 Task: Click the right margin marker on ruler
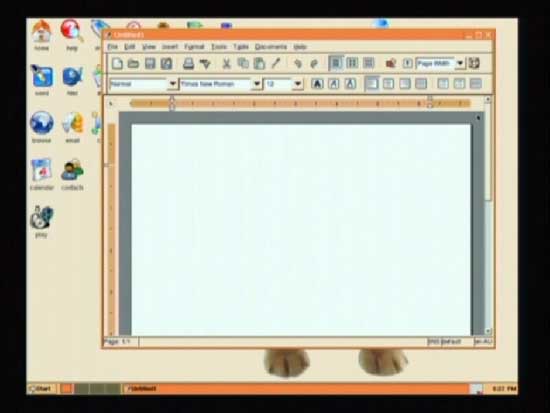[x=430, y=103]
